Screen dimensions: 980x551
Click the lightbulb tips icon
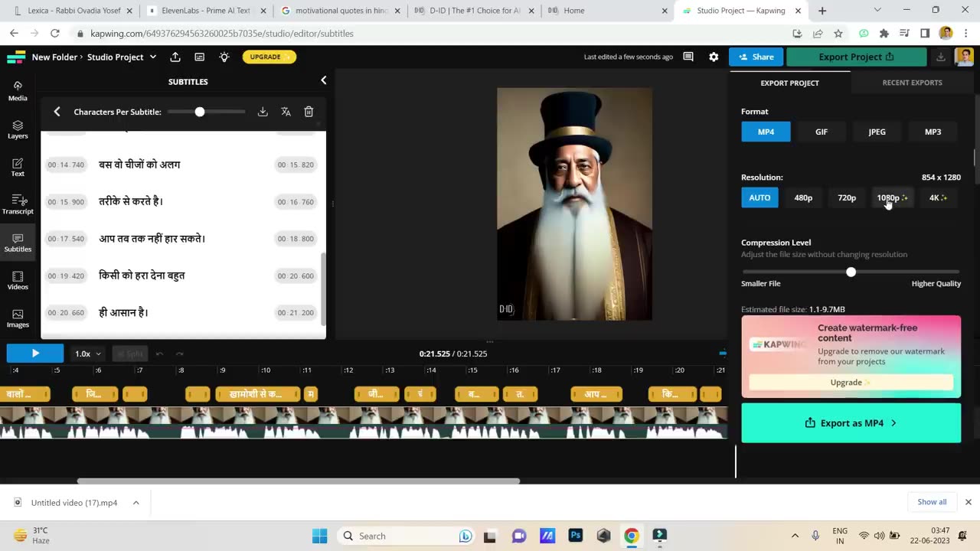[x=224, y=57]
